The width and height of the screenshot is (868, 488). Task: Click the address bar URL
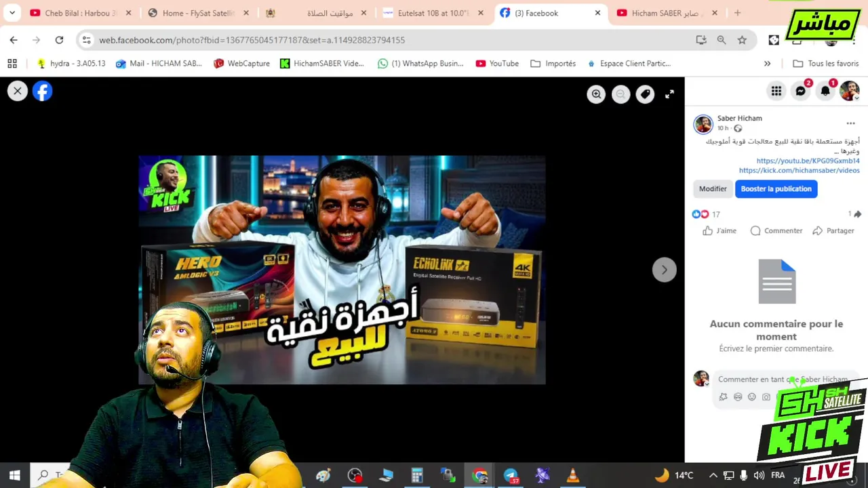[252, 40]
